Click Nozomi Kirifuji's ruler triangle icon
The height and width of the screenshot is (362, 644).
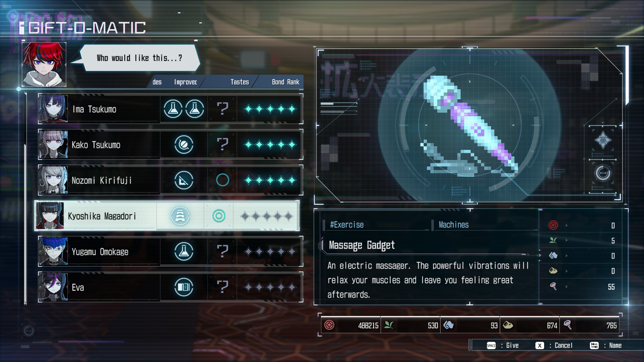184,180
